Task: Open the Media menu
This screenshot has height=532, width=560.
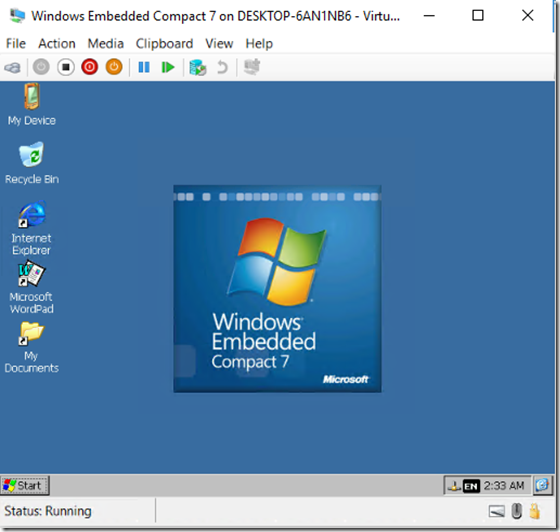Action: coord(106,44)
